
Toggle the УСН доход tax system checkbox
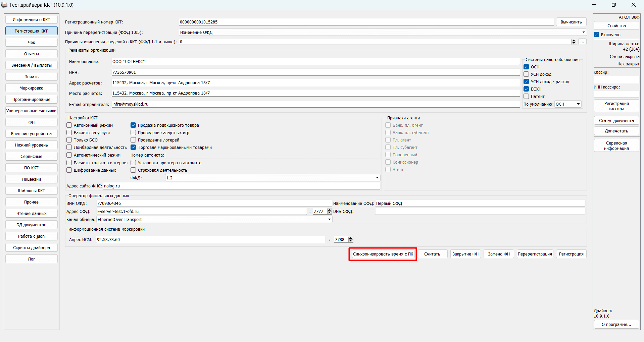pos(526,74)
